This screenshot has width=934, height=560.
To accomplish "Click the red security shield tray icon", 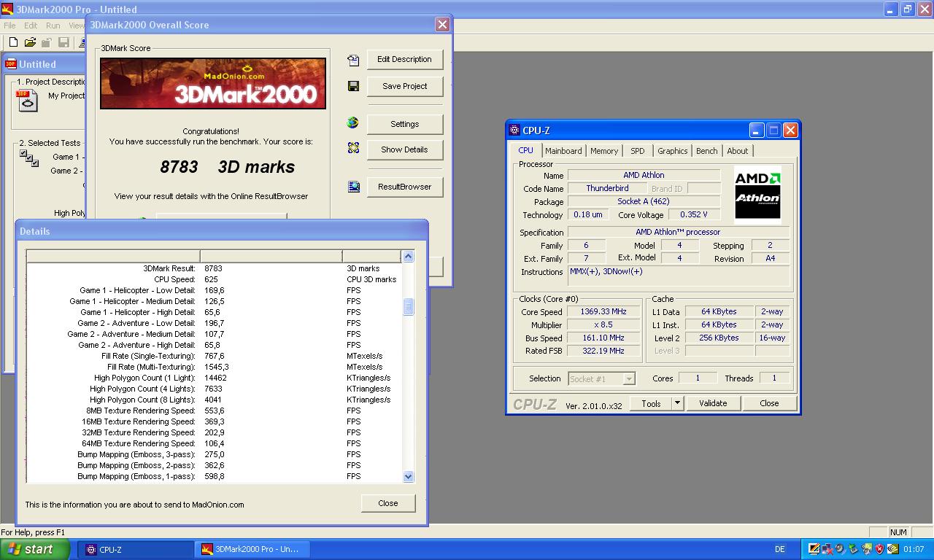I will coord(879,549).
